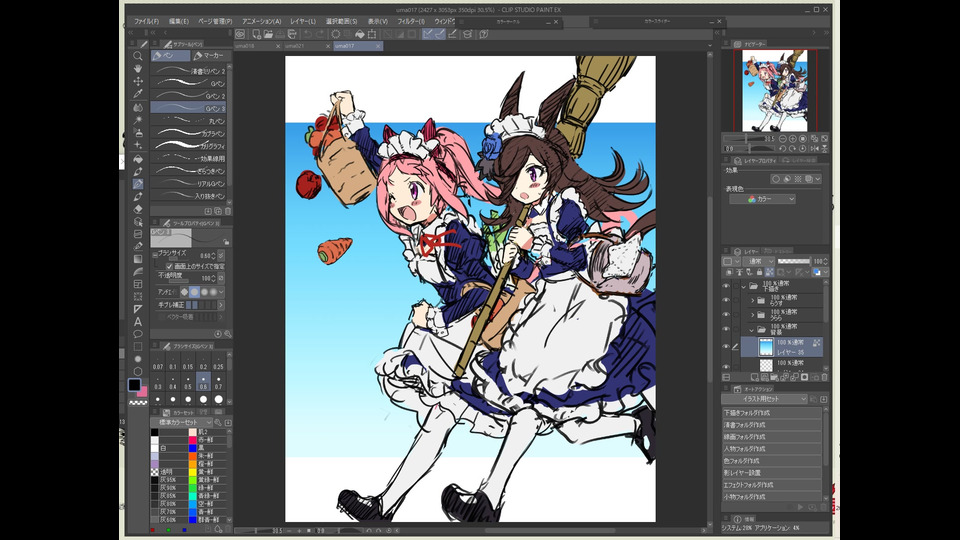
Task: Select the Frame border tool
Action: tap(138, 284)
